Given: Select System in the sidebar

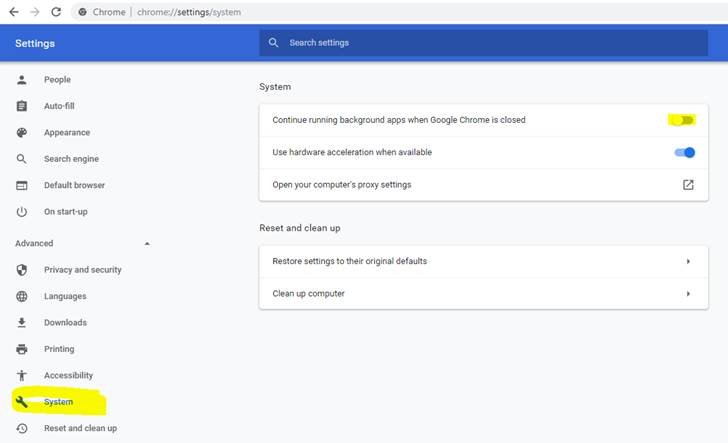Looking at the screenshot, I should pyautogui.click(x=58, y=402).
